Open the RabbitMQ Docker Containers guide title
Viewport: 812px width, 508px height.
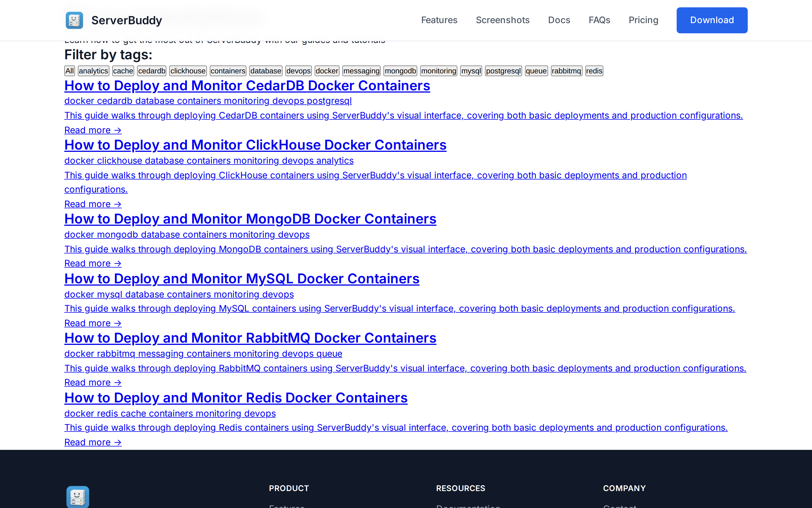click(250, 338)
